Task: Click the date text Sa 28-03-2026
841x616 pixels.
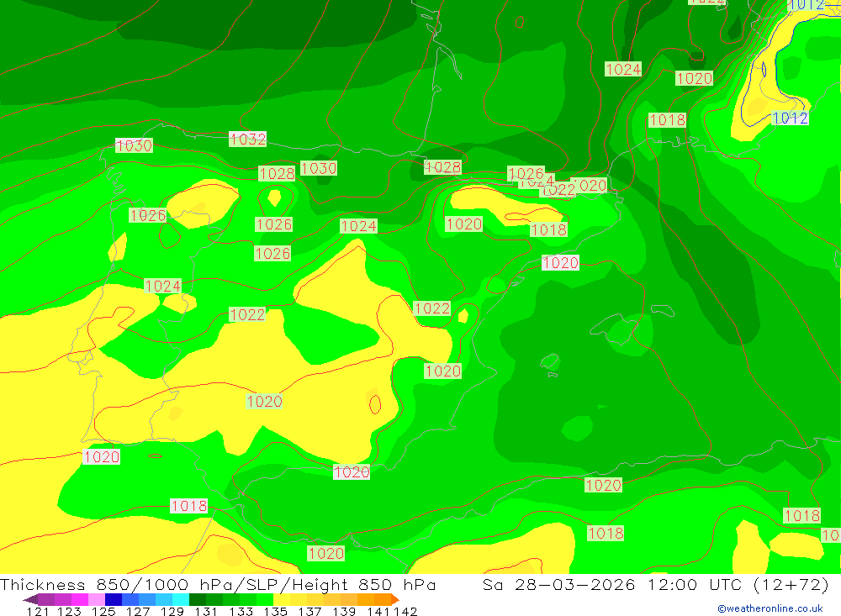Action: point(559,584)
